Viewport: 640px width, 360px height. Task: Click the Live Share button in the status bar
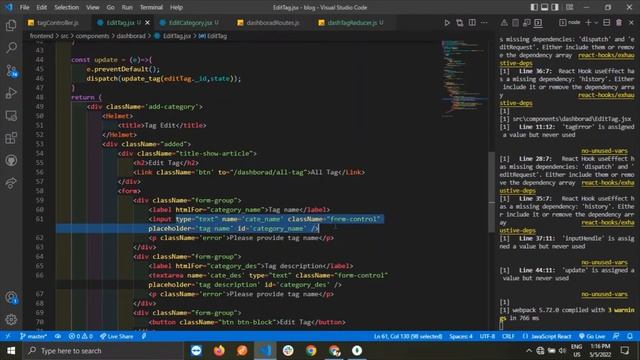[x=117, y=336]
